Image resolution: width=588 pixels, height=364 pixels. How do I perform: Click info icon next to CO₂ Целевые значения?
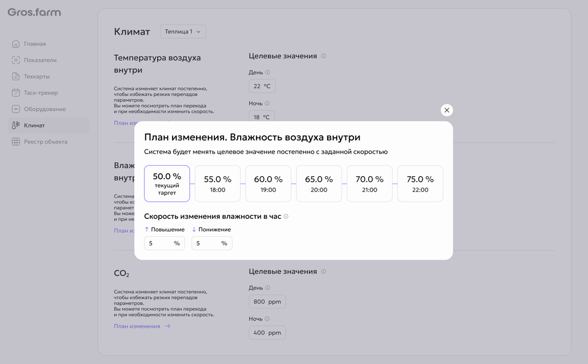323,272
